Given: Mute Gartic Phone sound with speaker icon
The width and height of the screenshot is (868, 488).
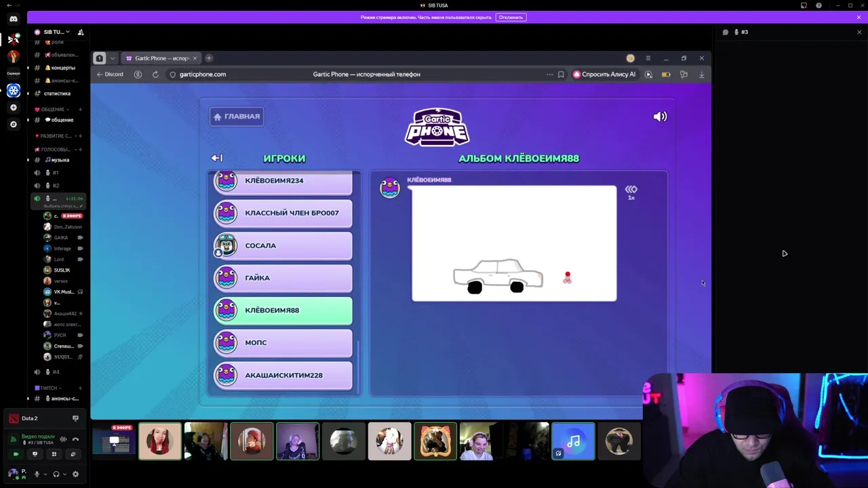Looking at the screenshot, I should coord(660,117).
